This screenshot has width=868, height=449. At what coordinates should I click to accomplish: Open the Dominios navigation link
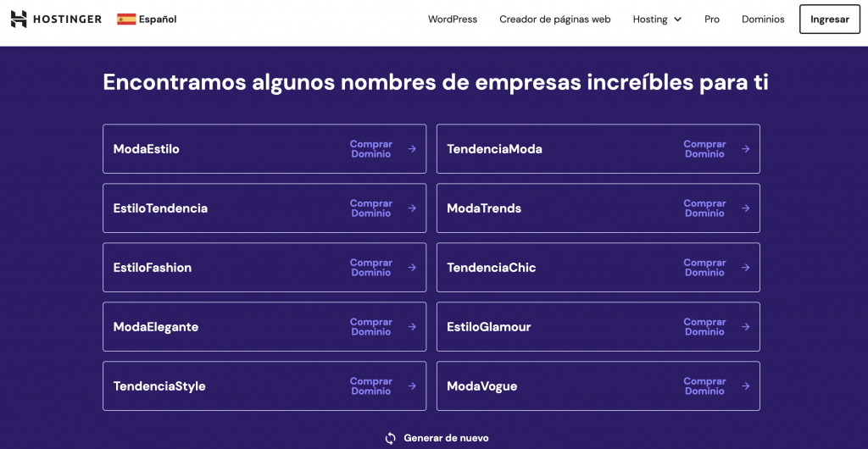(763, 19)
